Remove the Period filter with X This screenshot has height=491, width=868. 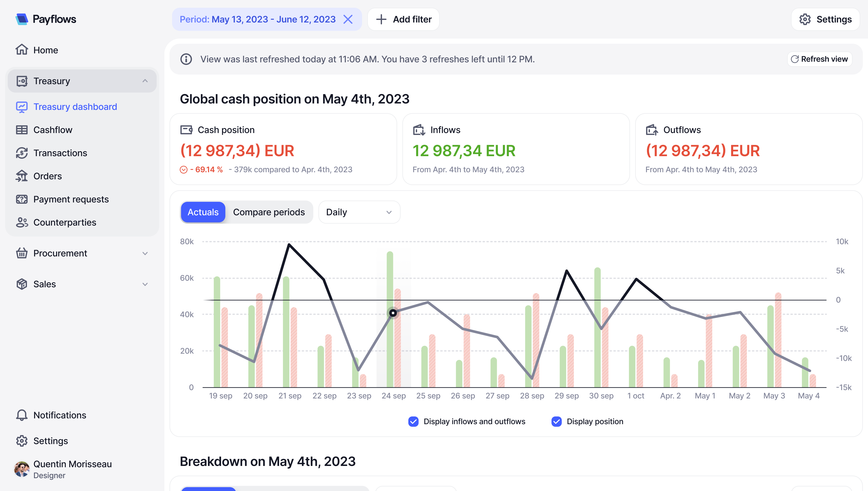pyautogui.click(x=348, y=19)
